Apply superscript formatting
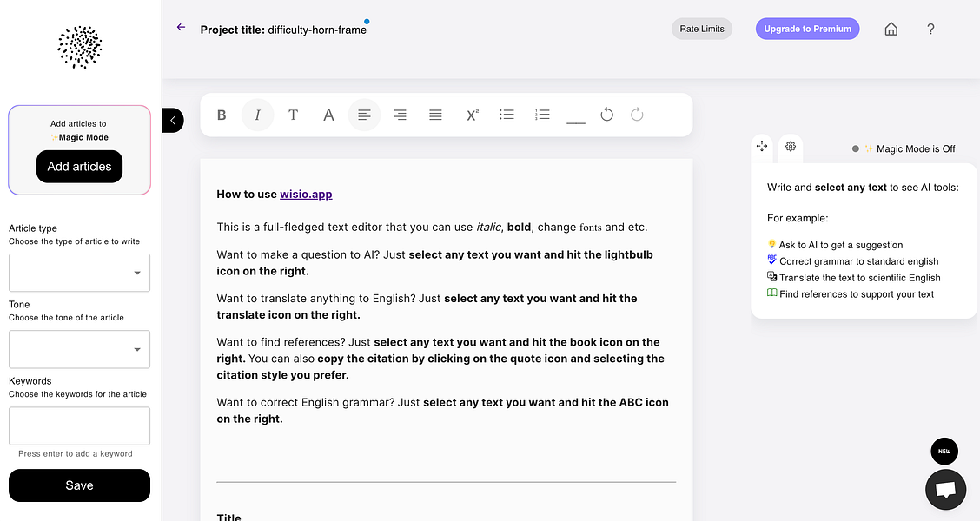The height and width of the screenshot is (521, 980). pos(472,115)
